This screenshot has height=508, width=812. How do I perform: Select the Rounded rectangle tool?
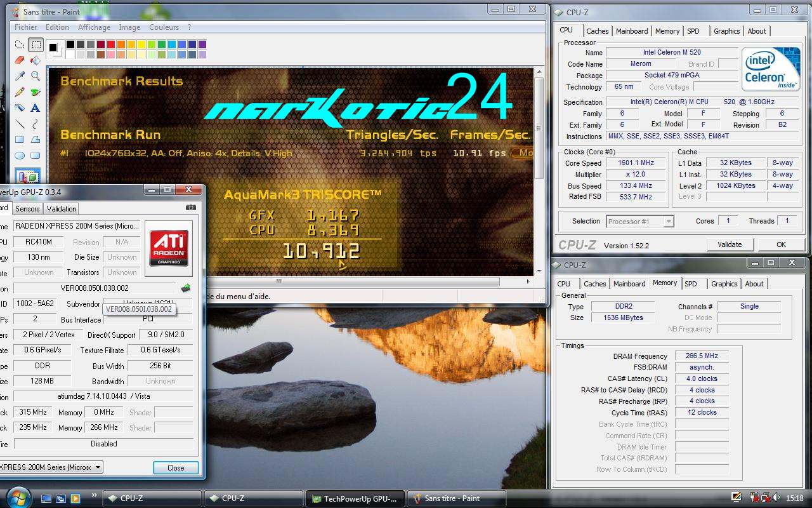coord(36,156)
